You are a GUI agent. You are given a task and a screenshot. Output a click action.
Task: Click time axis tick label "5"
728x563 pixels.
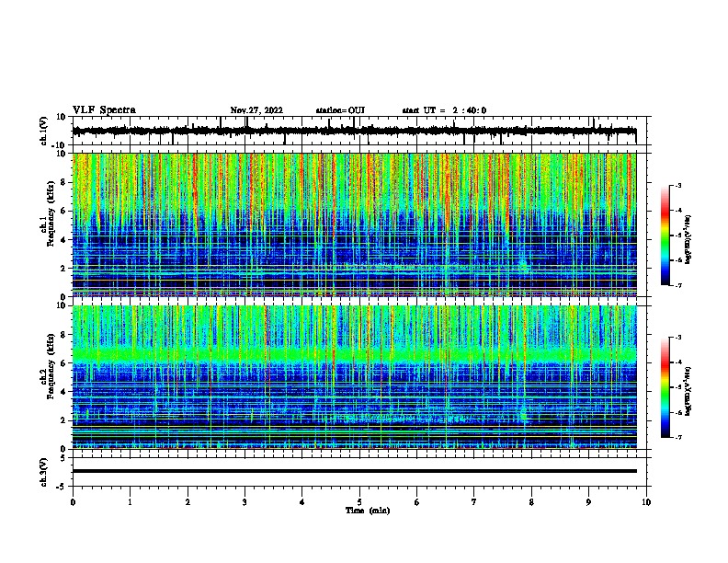359,502
